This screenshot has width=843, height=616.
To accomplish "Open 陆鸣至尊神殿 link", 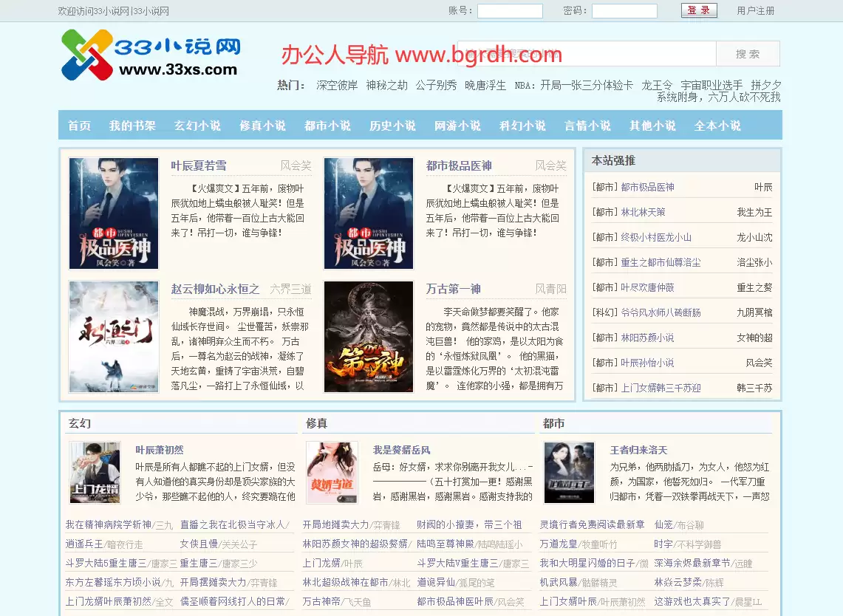I will 446,544.
